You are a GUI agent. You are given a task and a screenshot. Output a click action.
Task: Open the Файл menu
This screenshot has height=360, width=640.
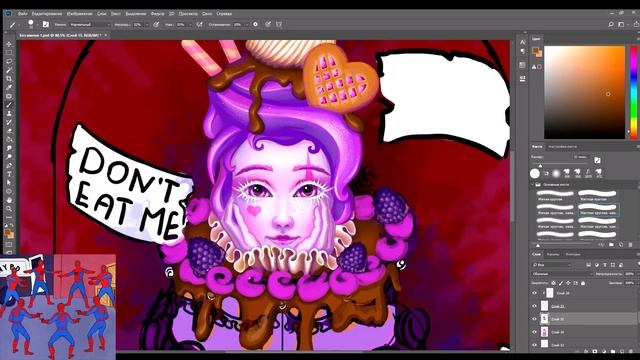22,13
